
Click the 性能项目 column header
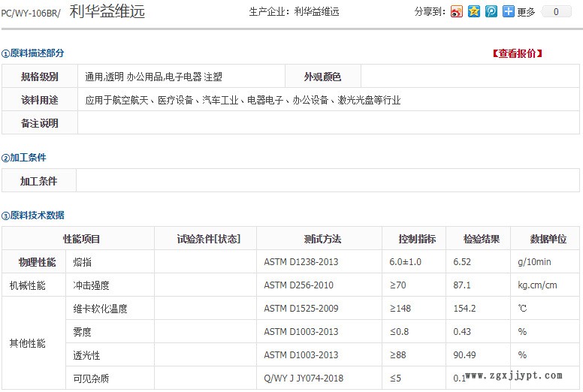point(81,239)
